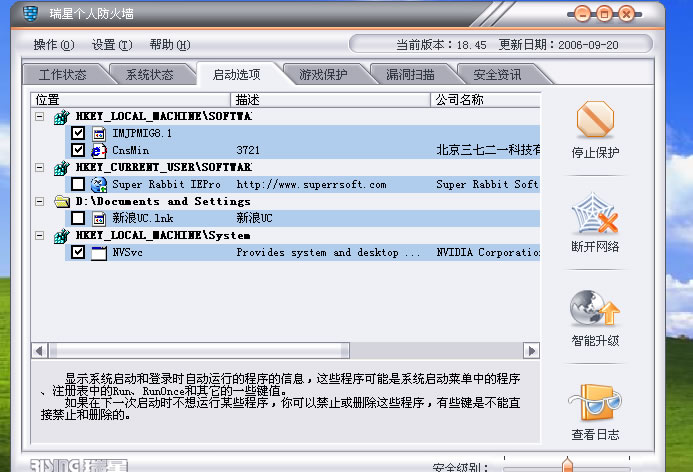This screenshot has width=693, height=472.
Task: Click the NVSvc window icon
Action: pyautogui.click(x=99, y=253)
